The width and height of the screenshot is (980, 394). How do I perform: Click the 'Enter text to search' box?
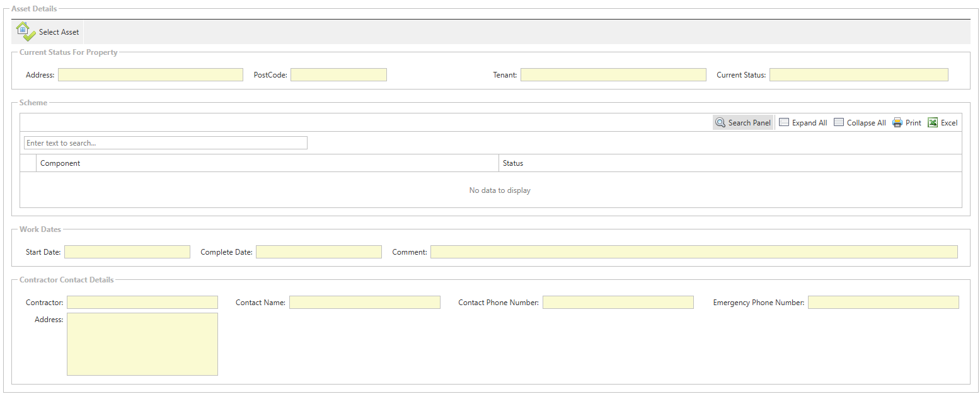coord(165,143)
